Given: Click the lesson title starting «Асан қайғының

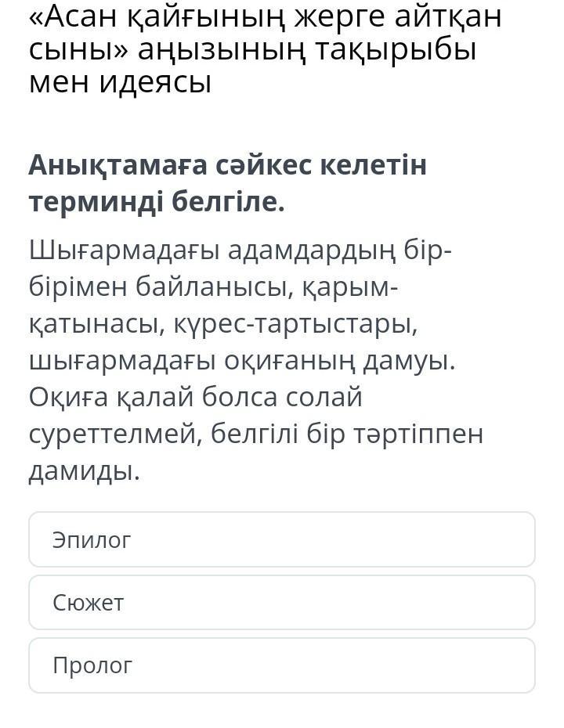Looking at the screenshot, I should click(x=265, y=17).
